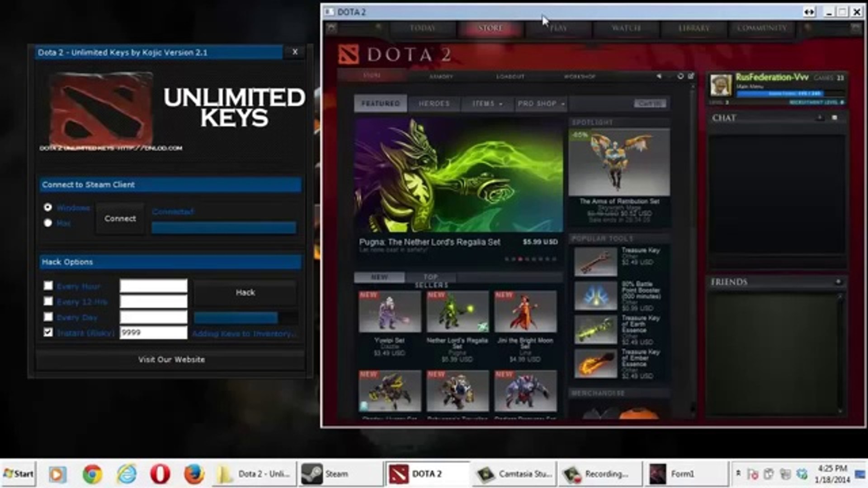
Task: Select the Mac radio button
Action: click(48, 223)
